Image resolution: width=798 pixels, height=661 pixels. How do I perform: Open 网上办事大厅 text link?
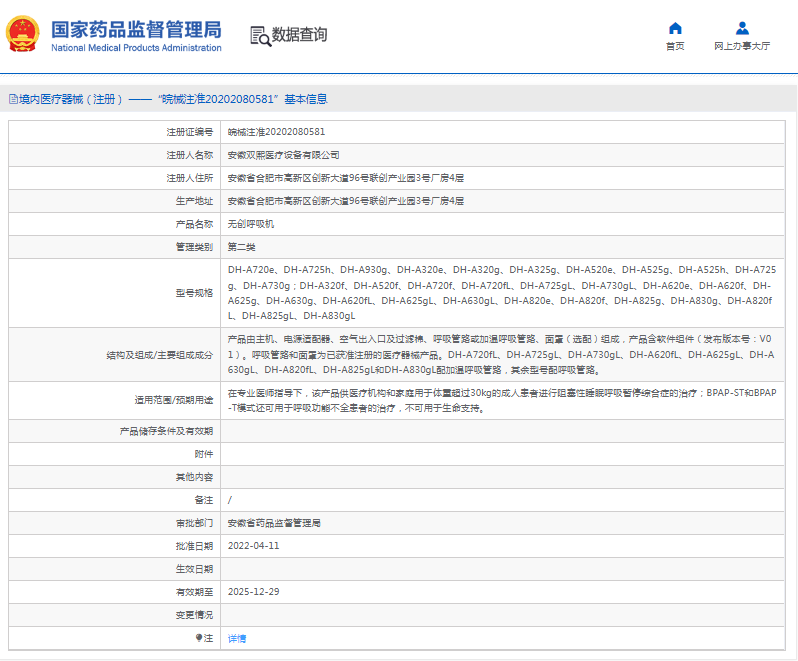coord(742,46)
